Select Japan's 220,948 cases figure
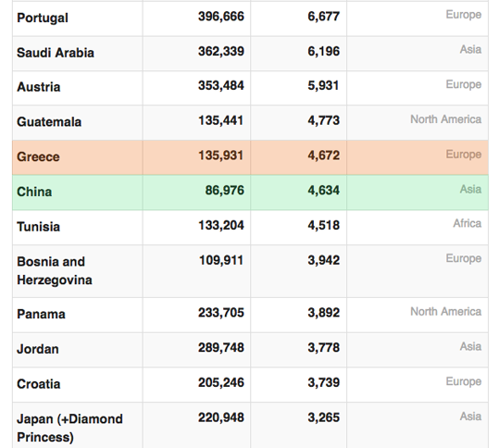The height and width of the screenshot is (448, 499). (221, 417)
